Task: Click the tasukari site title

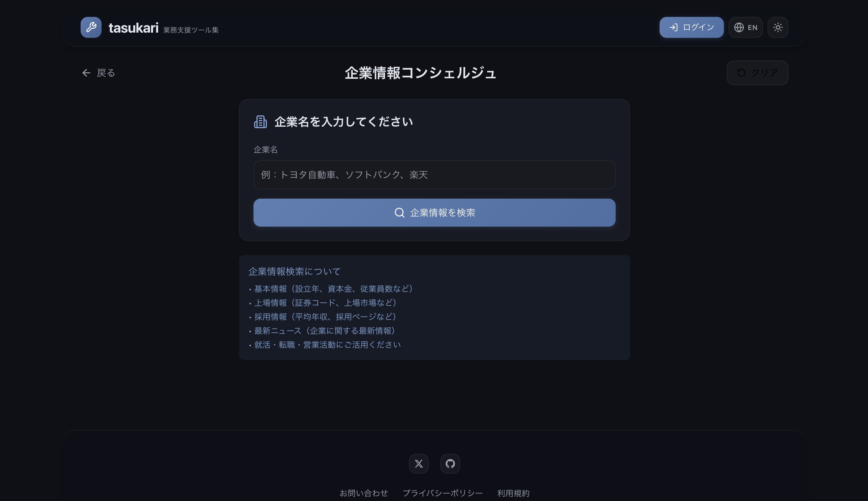Action: [x=133, y=28]
